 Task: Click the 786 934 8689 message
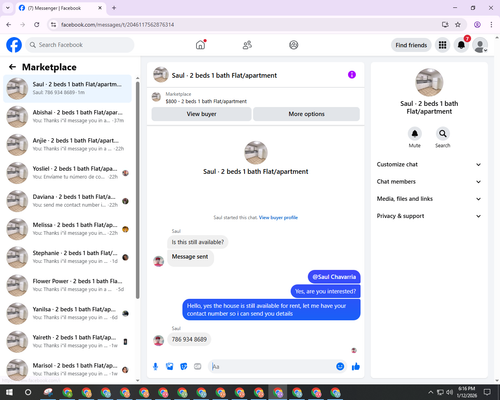189,339
